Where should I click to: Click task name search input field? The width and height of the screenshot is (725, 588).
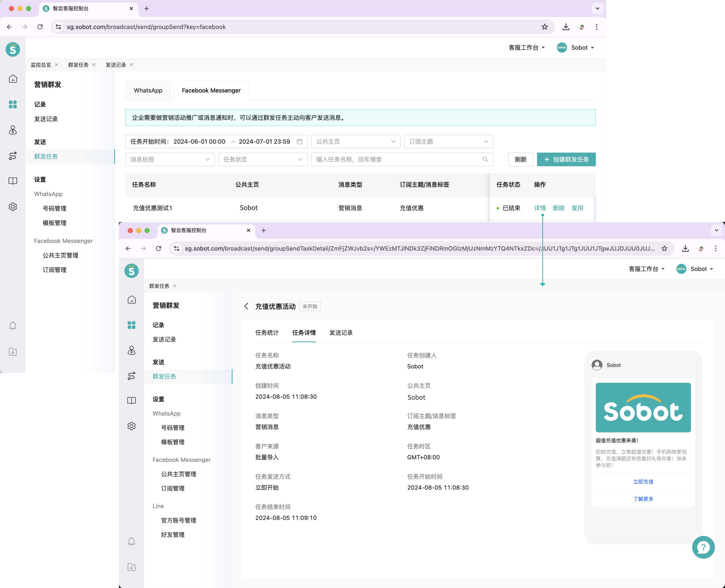pos(402,159)
